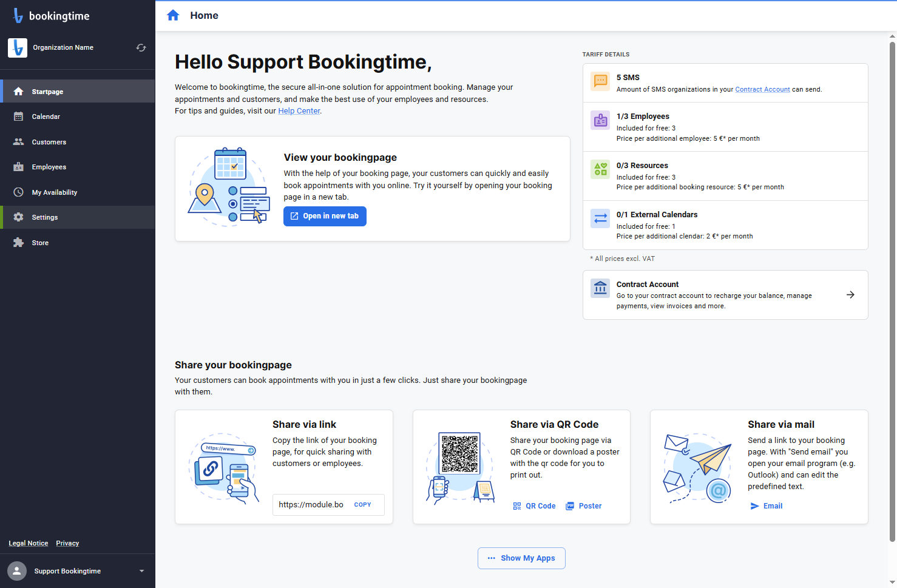This screenshot has width=897, height=588.
Task: Open the Store menu item
Action: (x=78, y=243)
